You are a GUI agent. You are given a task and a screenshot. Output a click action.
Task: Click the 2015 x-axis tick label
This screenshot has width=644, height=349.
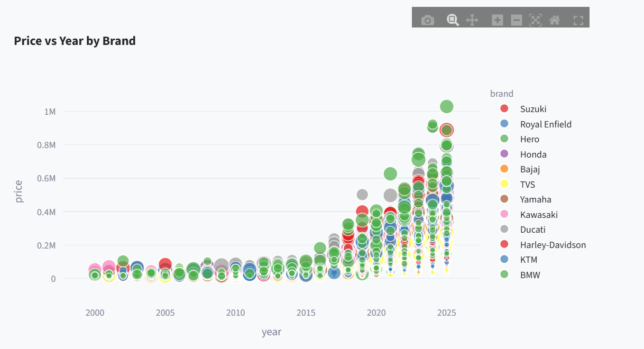point(306,313)
